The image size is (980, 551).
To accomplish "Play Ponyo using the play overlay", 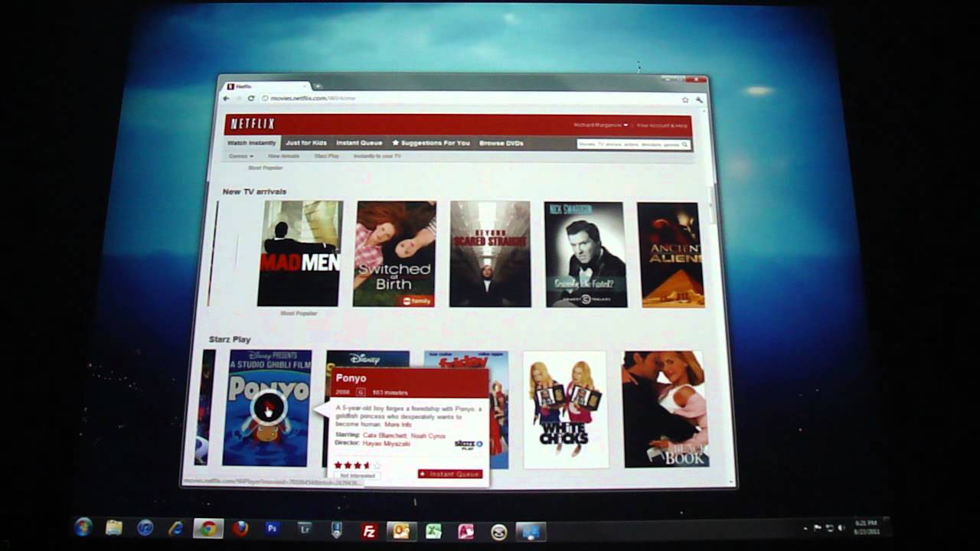I will point(267,409).
